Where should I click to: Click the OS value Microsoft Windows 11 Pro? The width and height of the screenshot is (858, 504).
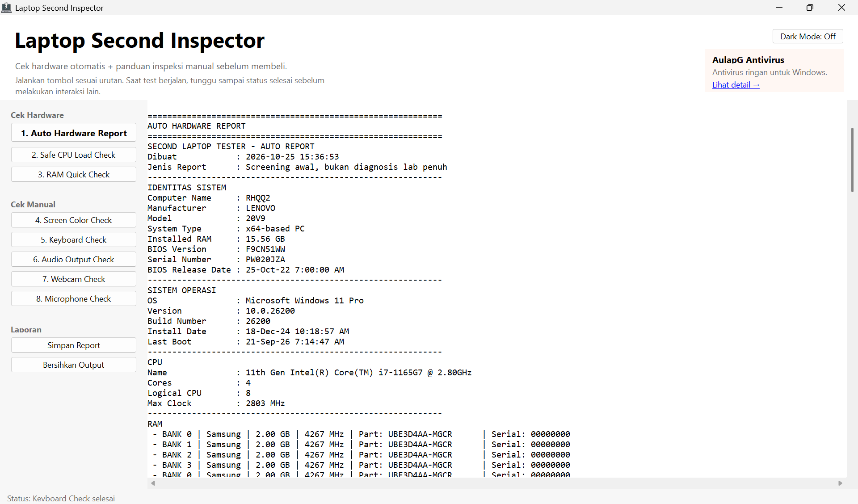[x=305, y=301]
